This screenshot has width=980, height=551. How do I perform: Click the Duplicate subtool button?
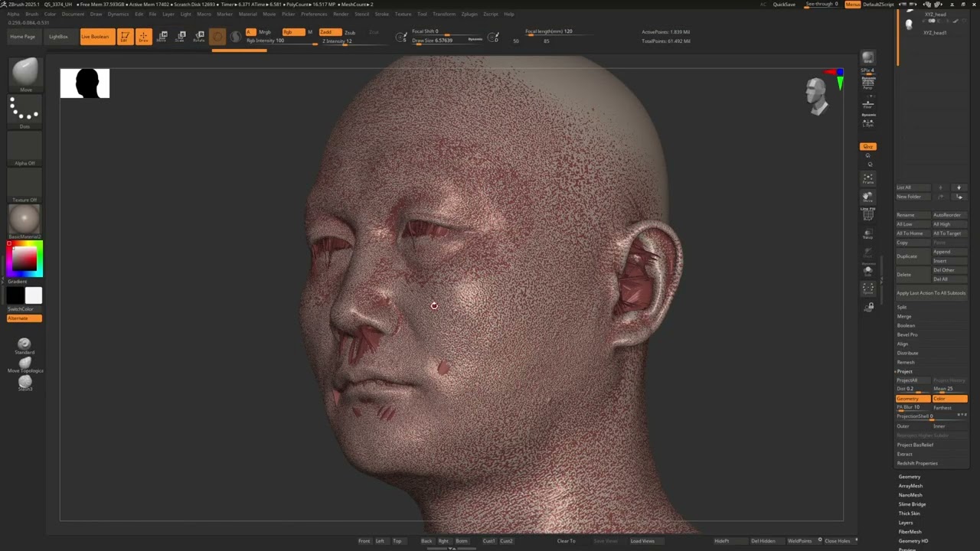(913, 256)
